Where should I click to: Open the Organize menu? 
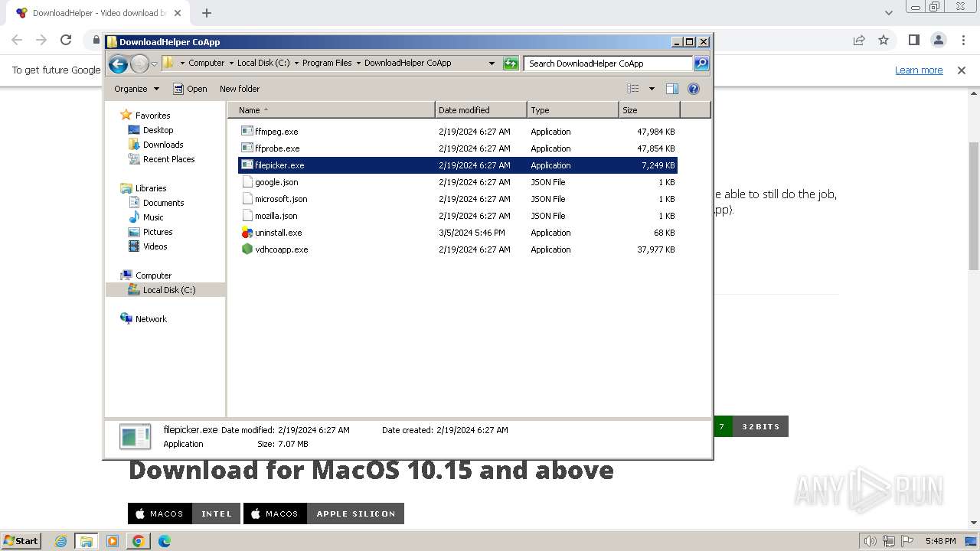pos(136,89)
